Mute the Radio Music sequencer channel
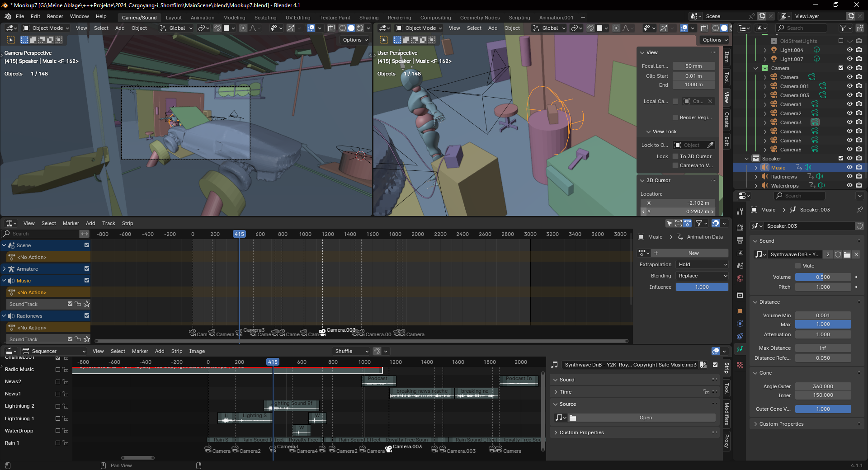 [x=58, y=370]
